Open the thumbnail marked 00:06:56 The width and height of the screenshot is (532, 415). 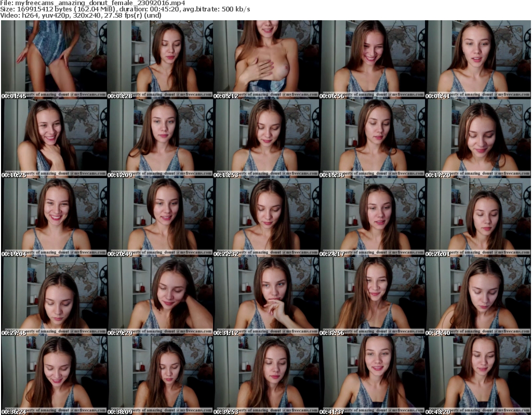tap(372, 59)
